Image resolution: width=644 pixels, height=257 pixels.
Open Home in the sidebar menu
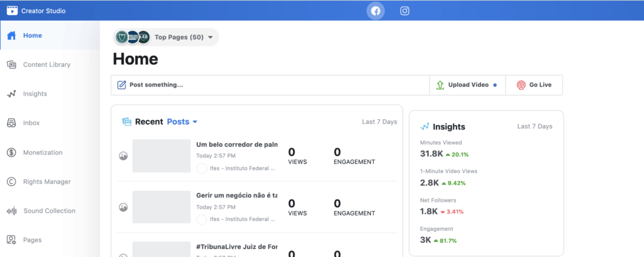point(50,35)
